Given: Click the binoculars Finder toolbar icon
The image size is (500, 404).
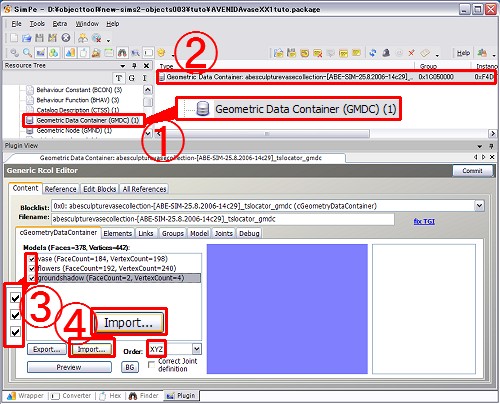Looking at the screenshot, I should [122, 53].
